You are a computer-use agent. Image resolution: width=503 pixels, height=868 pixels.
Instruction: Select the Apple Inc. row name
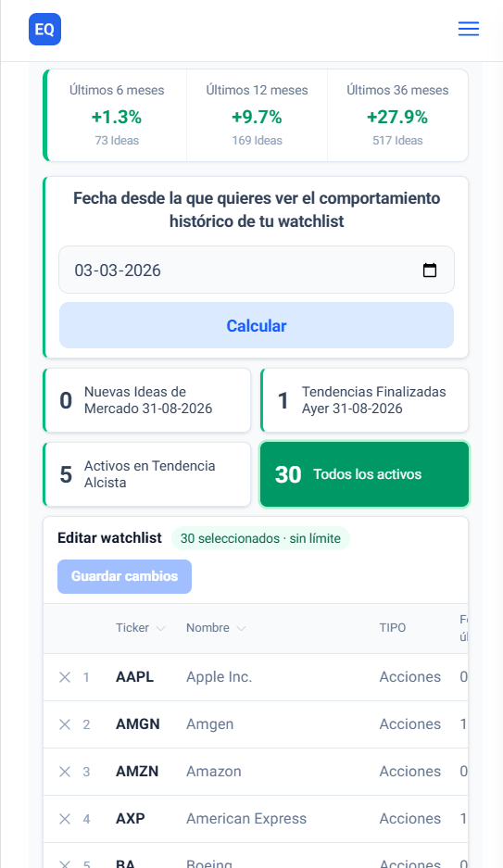[x=220, y=677]
